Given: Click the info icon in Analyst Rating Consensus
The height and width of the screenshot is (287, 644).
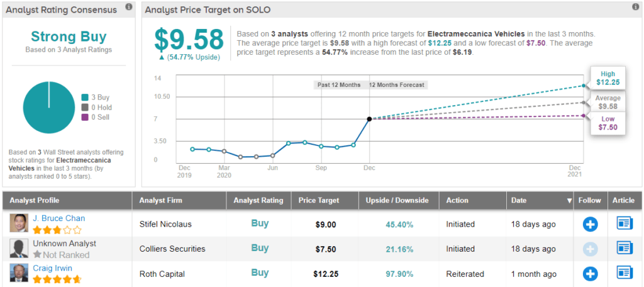Looking at the screenshot, I should click(x=128, y=7).
